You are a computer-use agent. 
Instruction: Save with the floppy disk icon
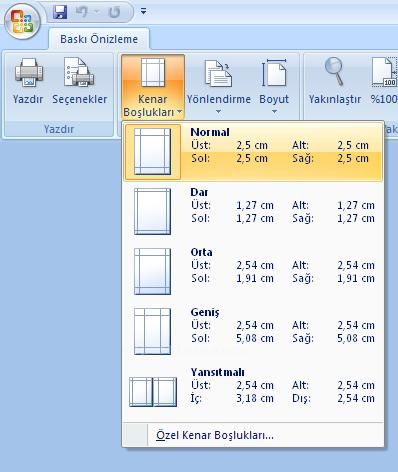60,12
